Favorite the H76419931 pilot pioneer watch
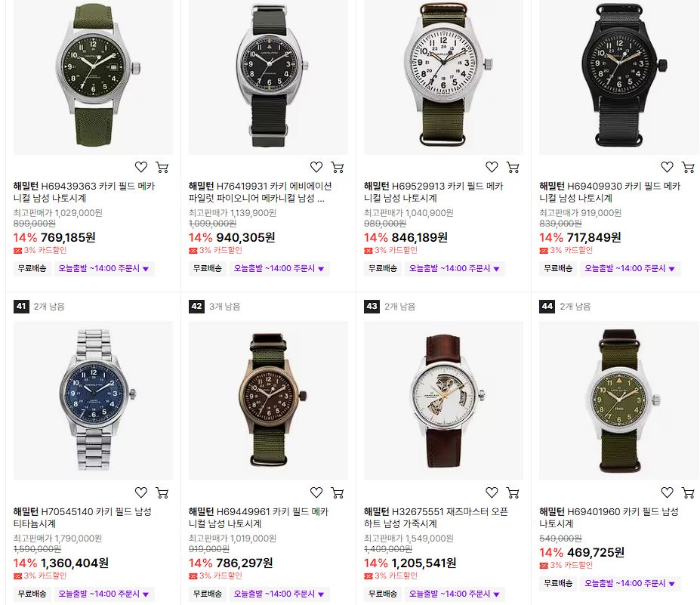Screen dimensions: 700x605 (x=316, y=167)
